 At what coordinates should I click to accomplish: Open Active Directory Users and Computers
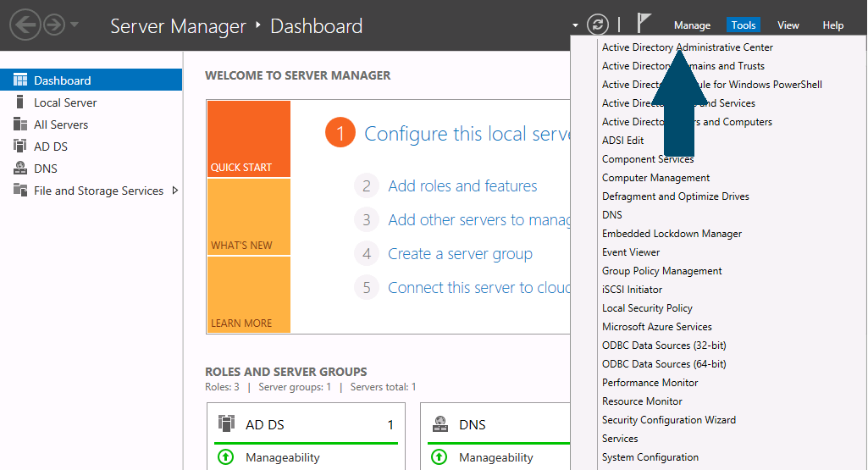click(687, 122)
